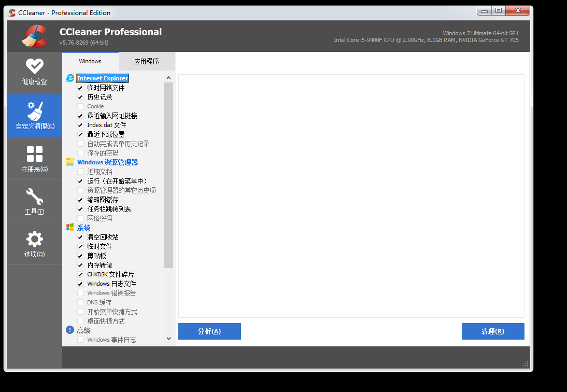Uncheck the 临时网络文件 checkbox
567x392 pixels.
tap(80, 88)
